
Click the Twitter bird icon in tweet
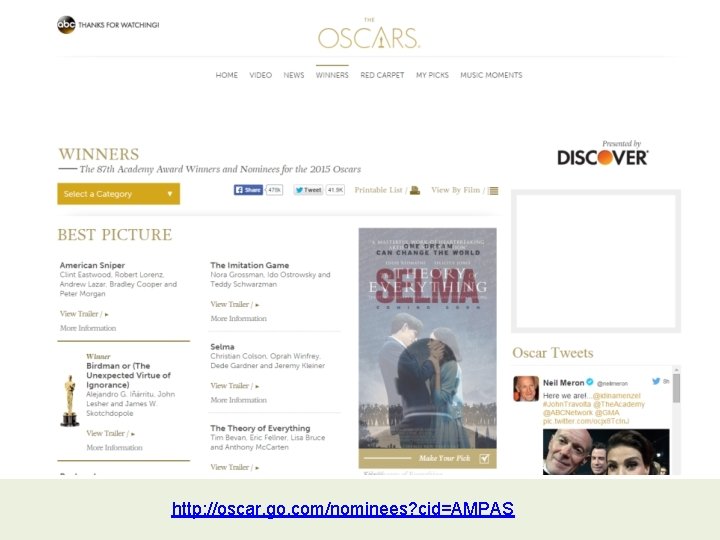click(x=656, y=381)
